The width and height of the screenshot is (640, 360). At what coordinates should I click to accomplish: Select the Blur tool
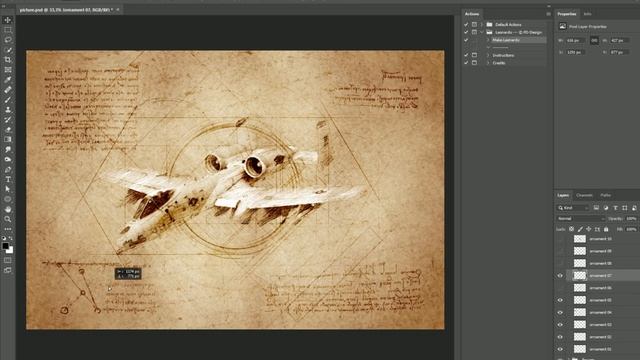tap(7, 149)
